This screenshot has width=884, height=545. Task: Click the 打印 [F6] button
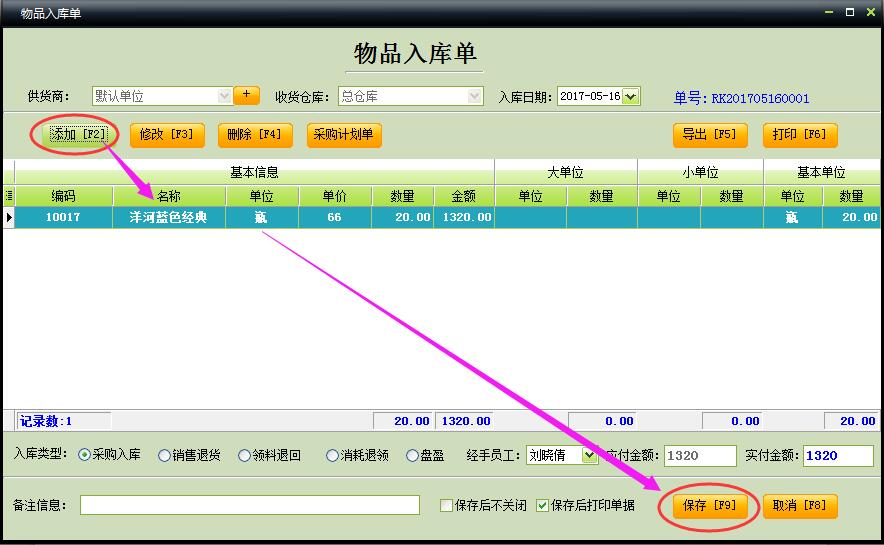800,135
